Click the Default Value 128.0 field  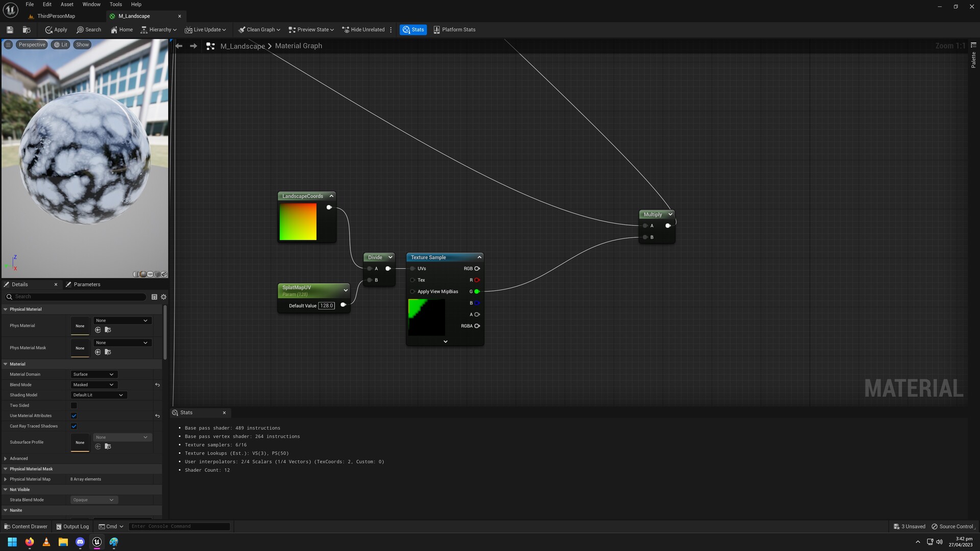click(x=326, y=305)
